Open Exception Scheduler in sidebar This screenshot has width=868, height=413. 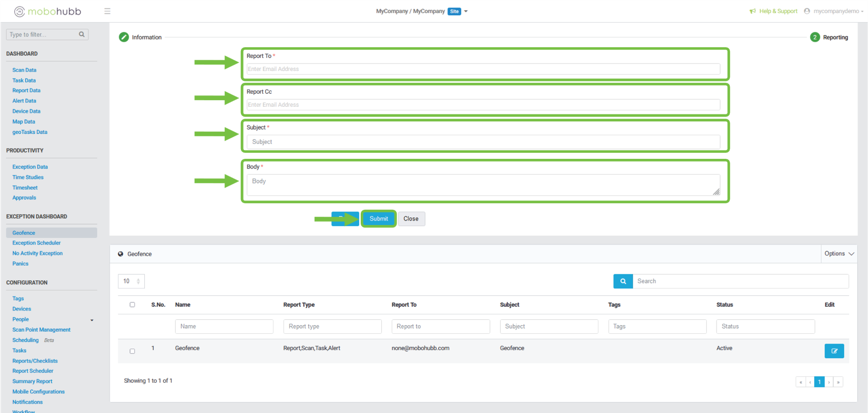[36, 243]
